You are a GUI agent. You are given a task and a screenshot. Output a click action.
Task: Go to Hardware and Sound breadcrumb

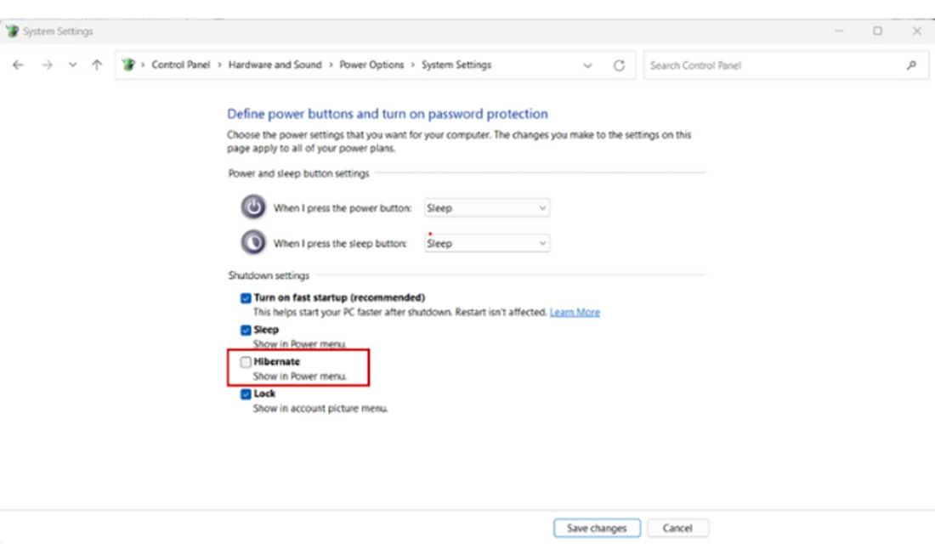tap(275, 65)
